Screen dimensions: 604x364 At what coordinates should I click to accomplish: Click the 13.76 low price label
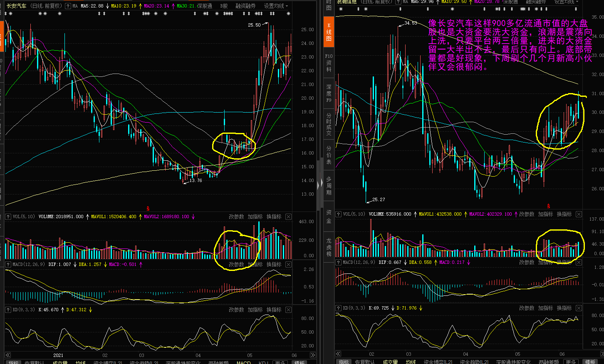point(196,180)
